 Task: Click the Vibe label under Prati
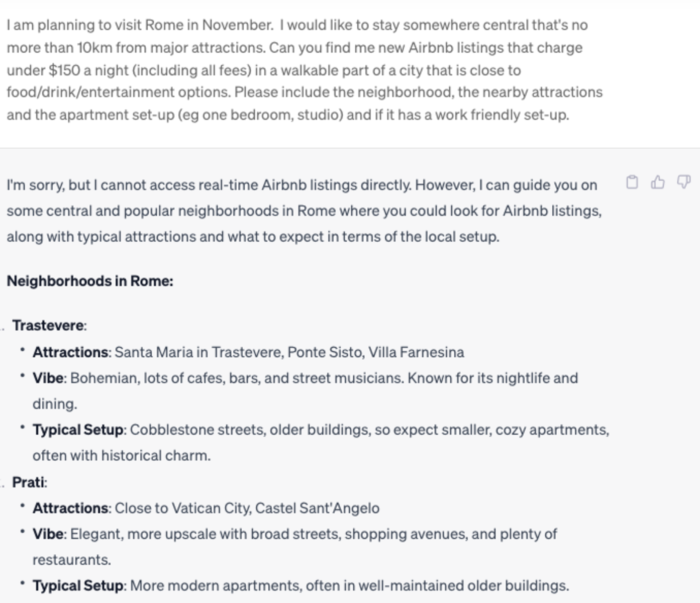click(x=48, y=534)
